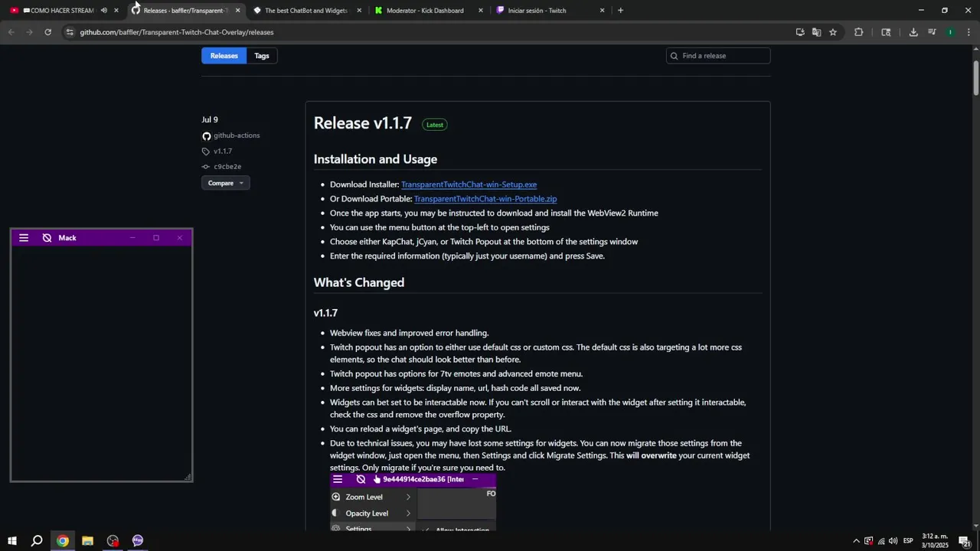Click the What's Changed heading
The height and width of the screenshot is (551, 980).
359,282
